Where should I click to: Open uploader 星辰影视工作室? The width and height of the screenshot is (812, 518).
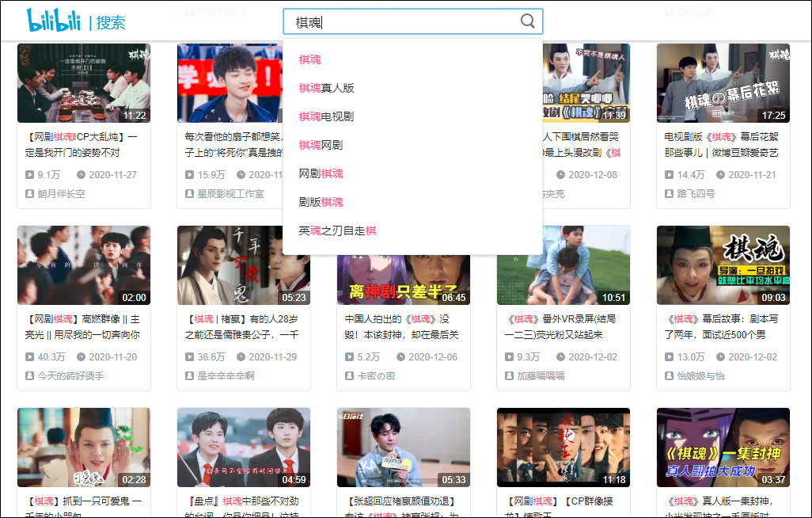pyautogui.click(x=230, y=194)
